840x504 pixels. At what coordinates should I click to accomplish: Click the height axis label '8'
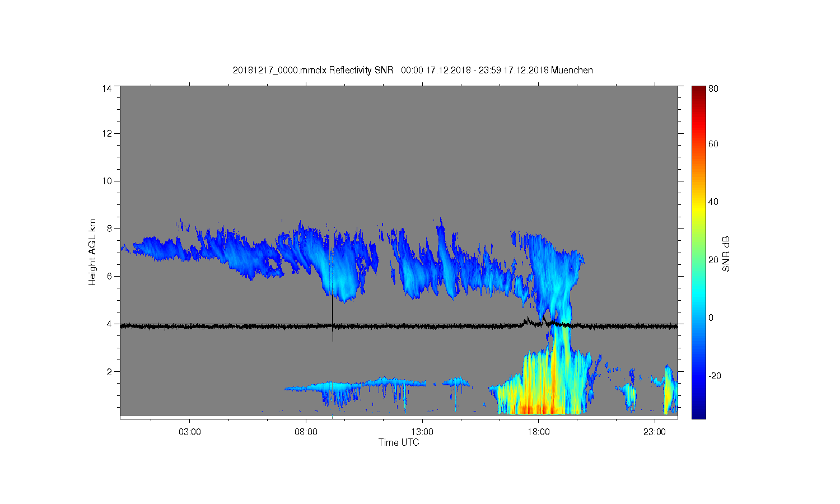point(109,228)
